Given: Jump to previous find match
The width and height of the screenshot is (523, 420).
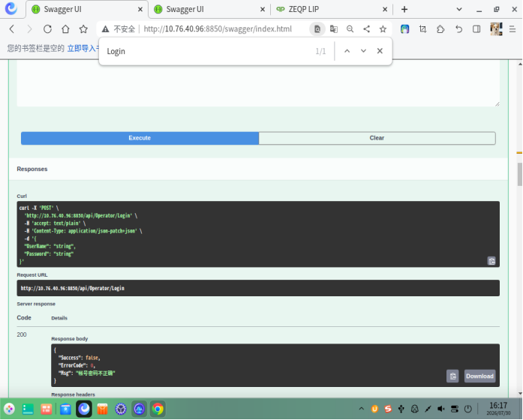Looking at the screenshot, I should 347,51.
